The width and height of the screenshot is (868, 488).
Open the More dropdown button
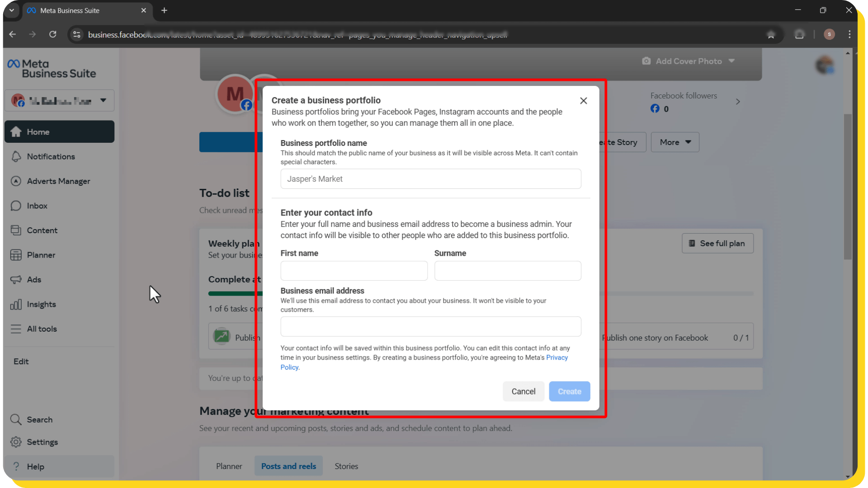[x=675, y=142]
